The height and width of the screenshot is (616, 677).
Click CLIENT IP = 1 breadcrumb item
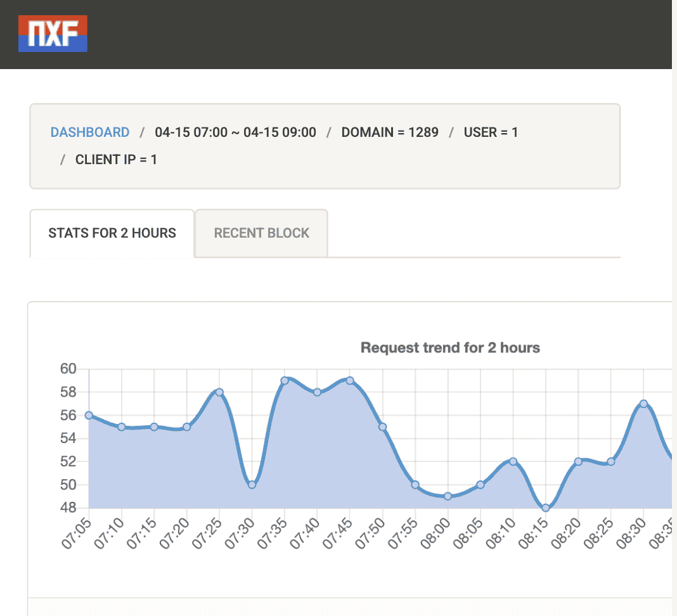coord(116,160)
